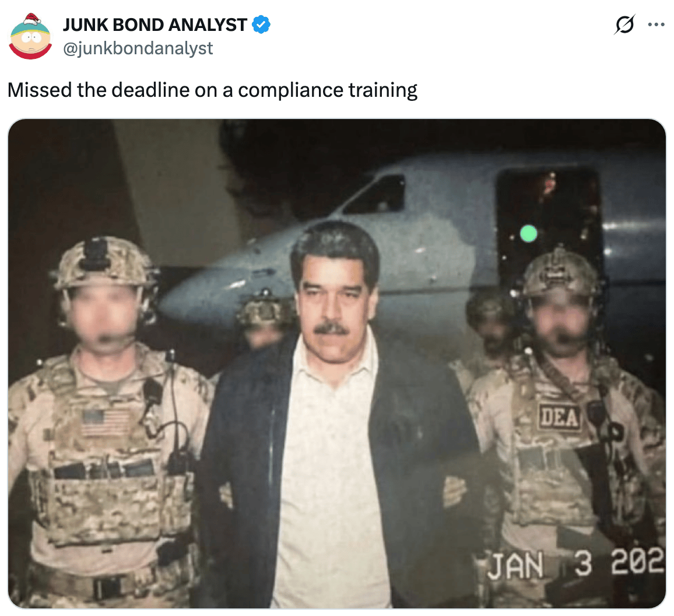
Task: Open the @junkbondanalyst handle link
Action: [138, 48]
